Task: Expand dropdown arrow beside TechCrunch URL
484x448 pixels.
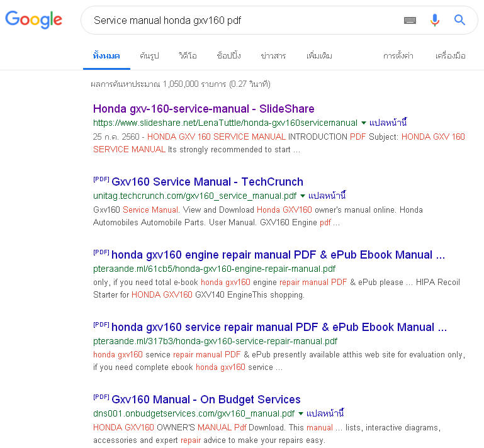Action: (302, 196)
